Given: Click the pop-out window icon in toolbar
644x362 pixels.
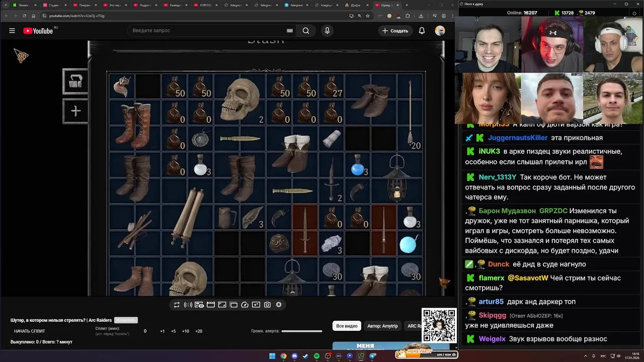Looking at the screenshot, I should coord(233,305).
